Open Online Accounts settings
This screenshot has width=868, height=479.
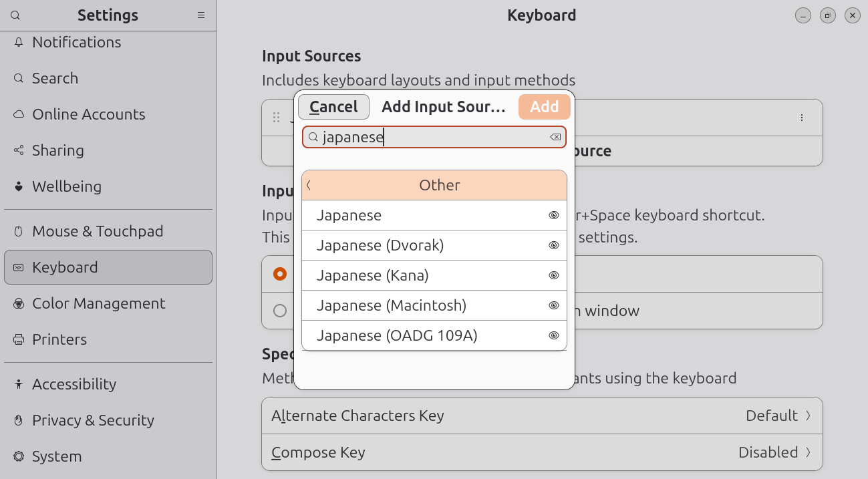point(108,114)
